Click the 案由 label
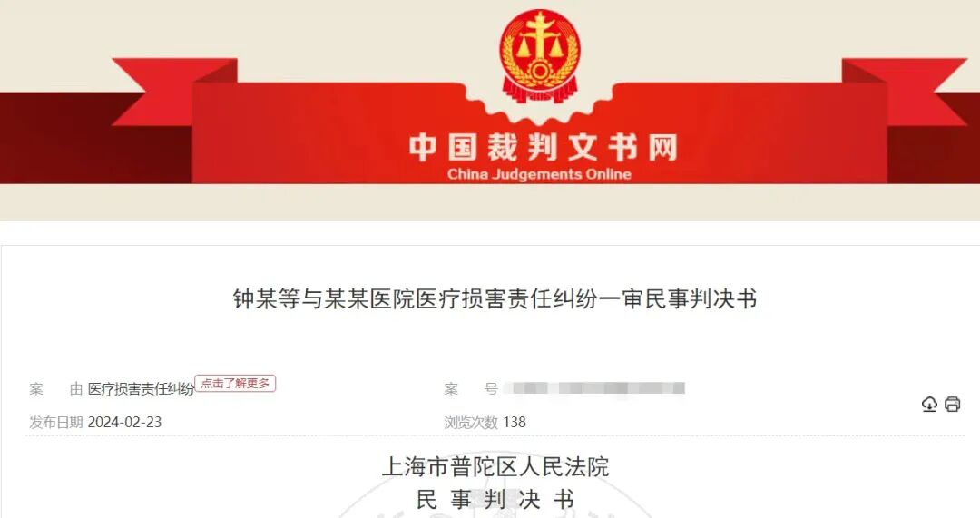980x518 pixels. [x=55, y=389]
